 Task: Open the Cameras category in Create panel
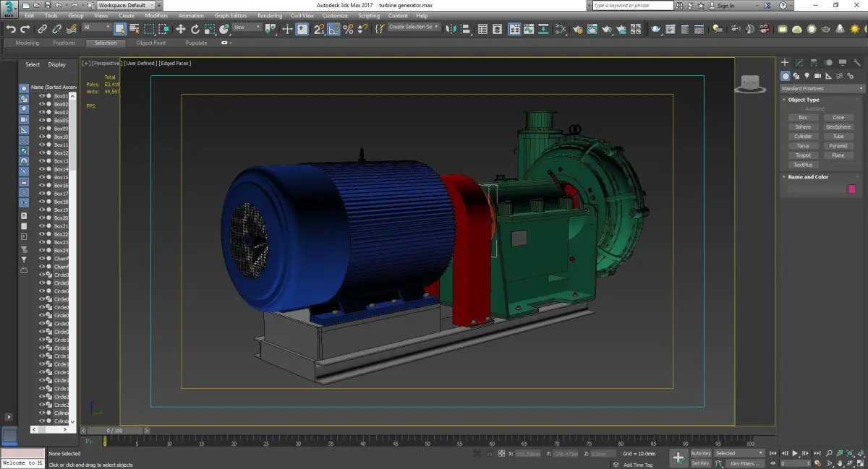818,76
